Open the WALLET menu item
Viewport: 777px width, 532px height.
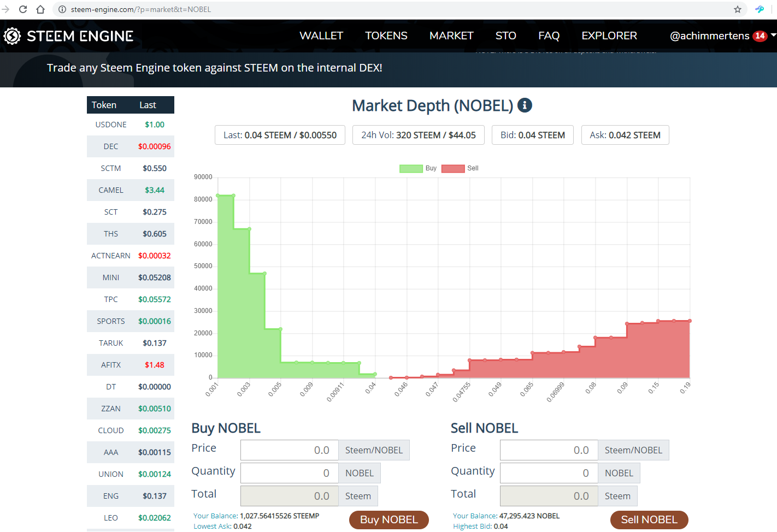point(321,36)
